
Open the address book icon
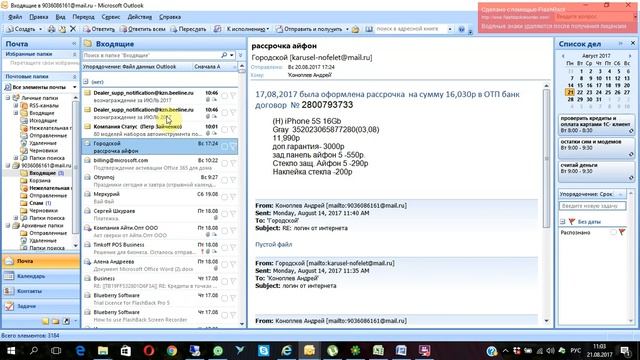[369, 29]
